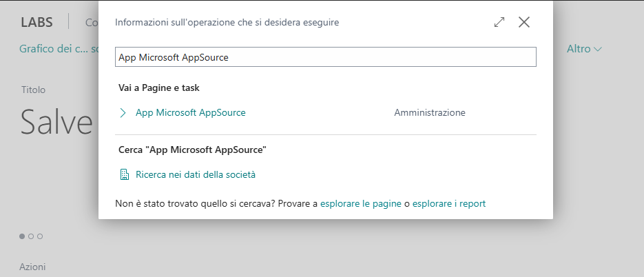Click the partially hidden Co... item beside LABS

(91, 22)
